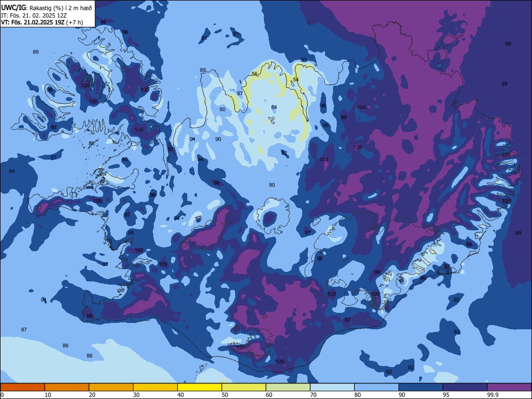Select the '20' legend scale label

(92, 395)
